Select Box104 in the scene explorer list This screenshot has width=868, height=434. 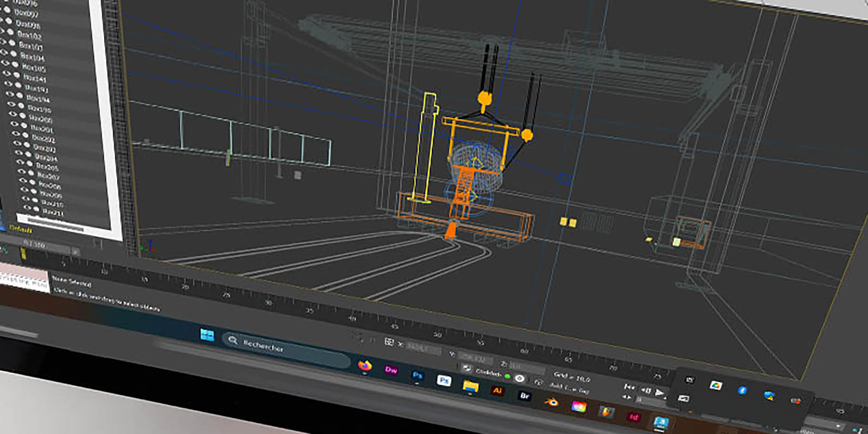[32, 57]
